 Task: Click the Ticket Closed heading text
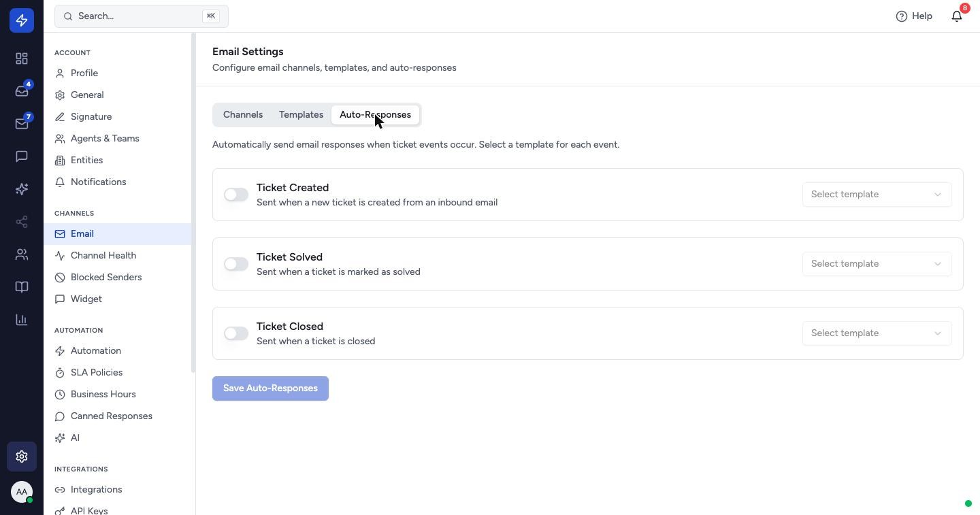(290, 327)
